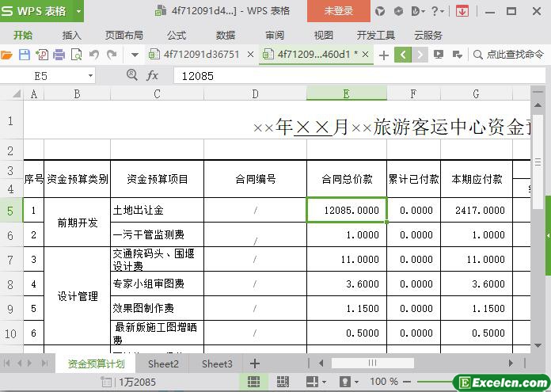Image resolution: width=551 pixels, height=392 pixels.
Task: Expand the WPS 表格 application menu arrow
Action: [x=78, y=11]
